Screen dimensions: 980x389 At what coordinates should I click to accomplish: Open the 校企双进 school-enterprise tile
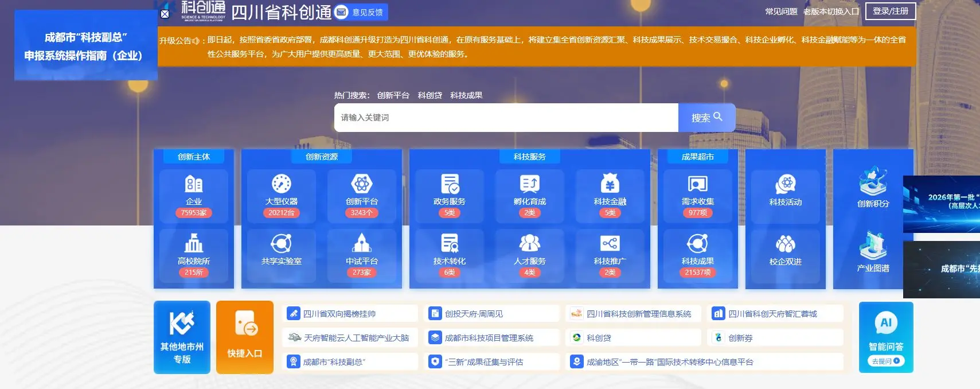[786, 256]
